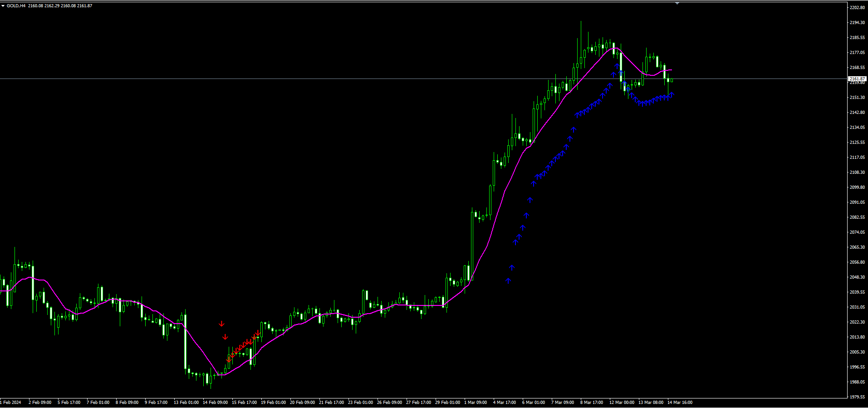
Task: Click the 13 Feb 01:00 time label
Action: (186, 403)
